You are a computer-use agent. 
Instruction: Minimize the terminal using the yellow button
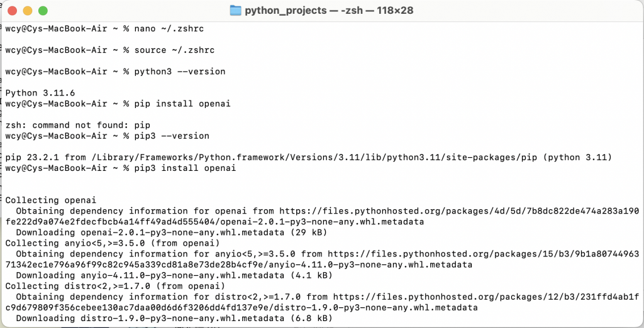pyautogui.click(x=28, y=11)
